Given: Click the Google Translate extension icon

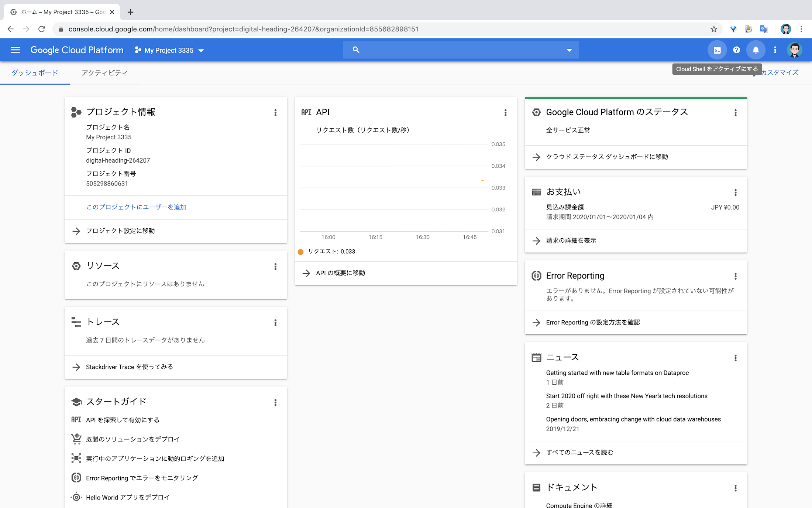Looking at the screenshot, I should pos(764,29).
